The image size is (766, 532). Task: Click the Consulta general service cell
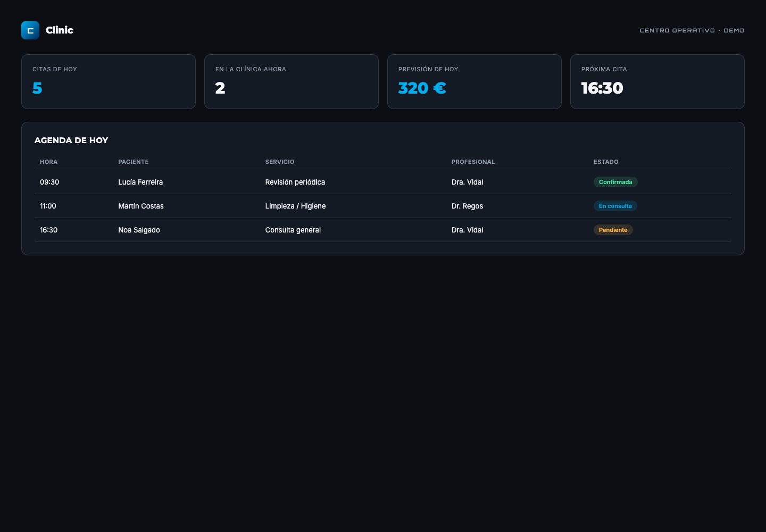click(x=293, y=230)
